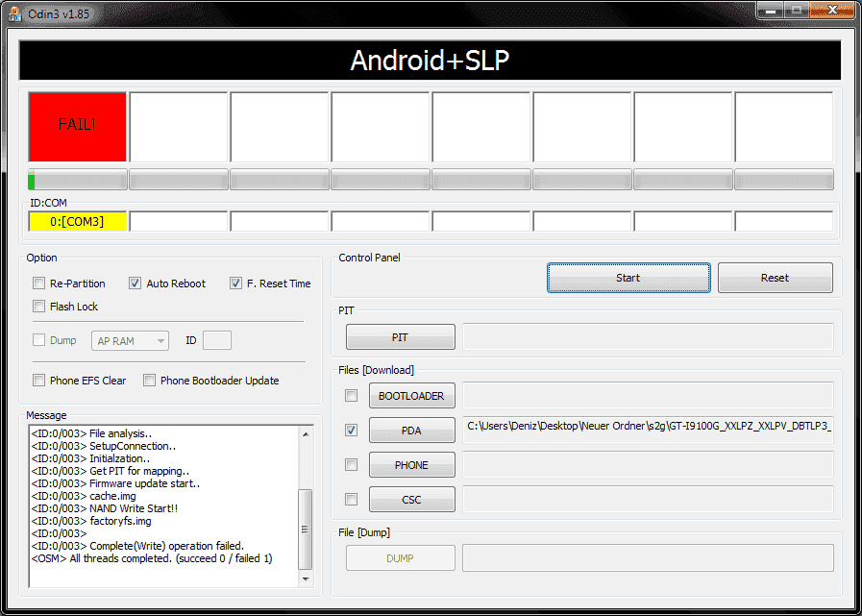Click the Dump file path field
Screen dimensions: 862x616
point(648,558)
